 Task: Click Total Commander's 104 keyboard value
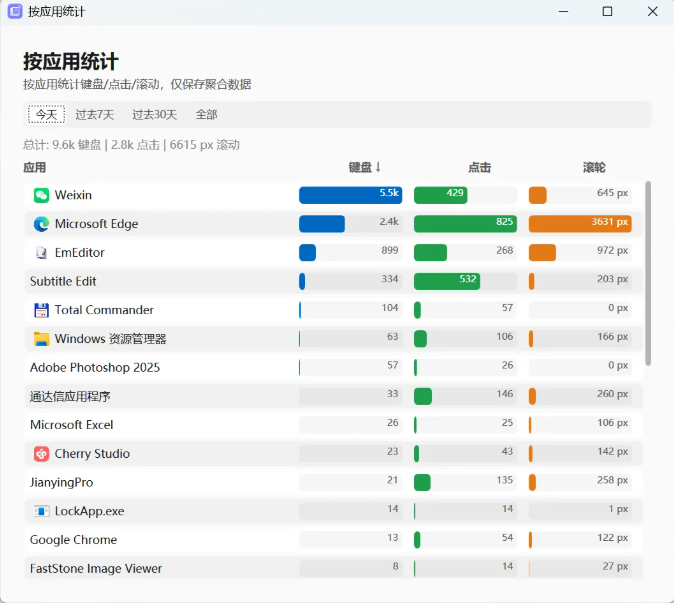(390, 308)
